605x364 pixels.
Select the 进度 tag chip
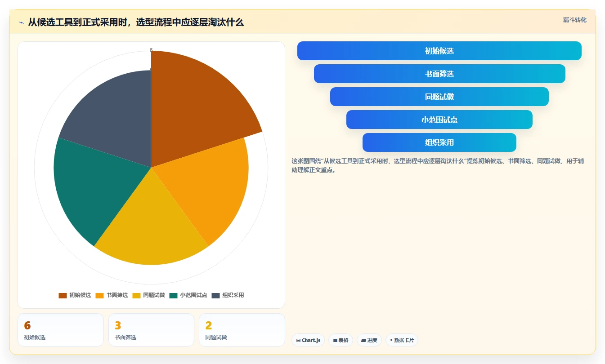[369, 340]
